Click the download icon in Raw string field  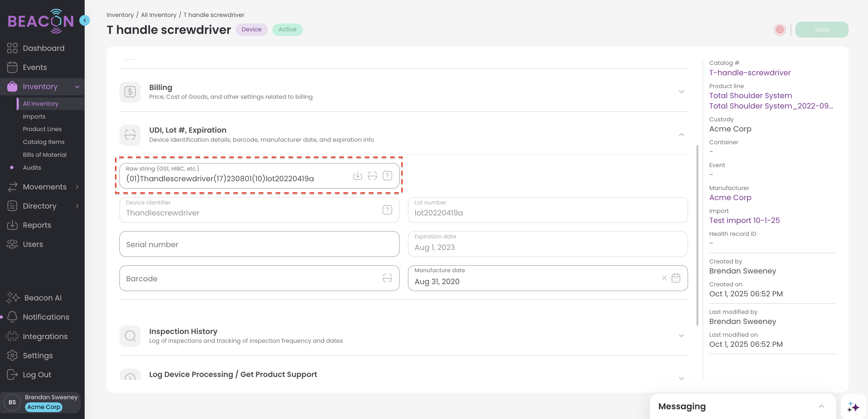(357, 176)
